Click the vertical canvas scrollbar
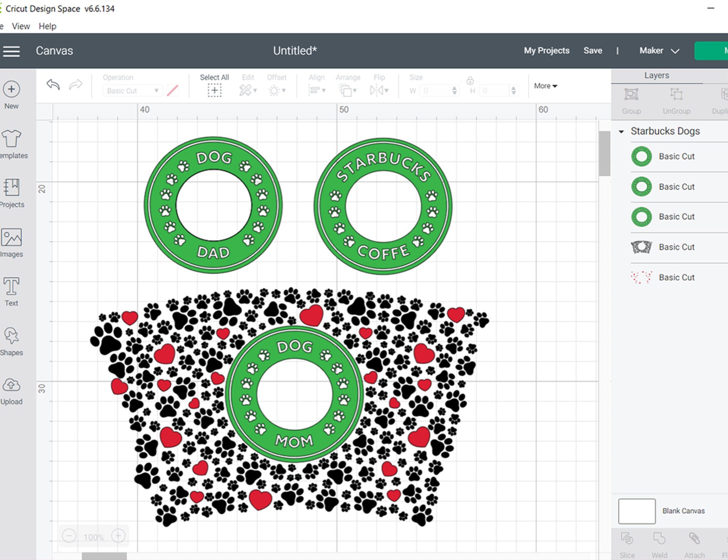 604,154
